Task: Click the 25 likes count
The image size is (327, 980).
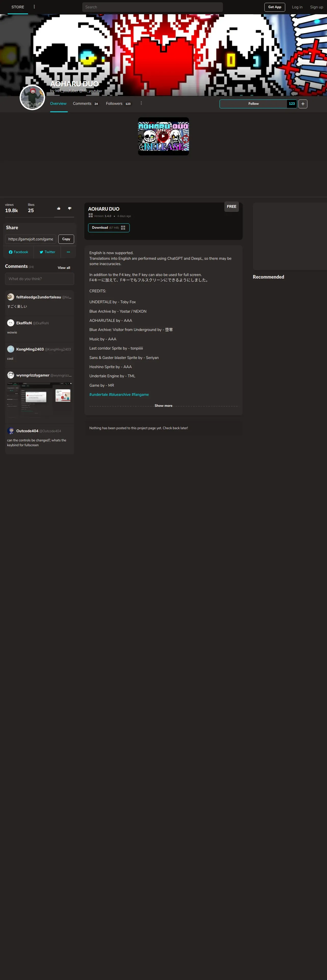Action: 31,210
